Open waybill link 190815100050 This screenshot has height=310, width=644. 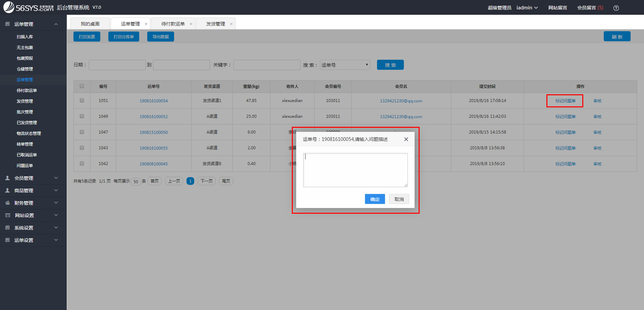(x=154, y=132)
